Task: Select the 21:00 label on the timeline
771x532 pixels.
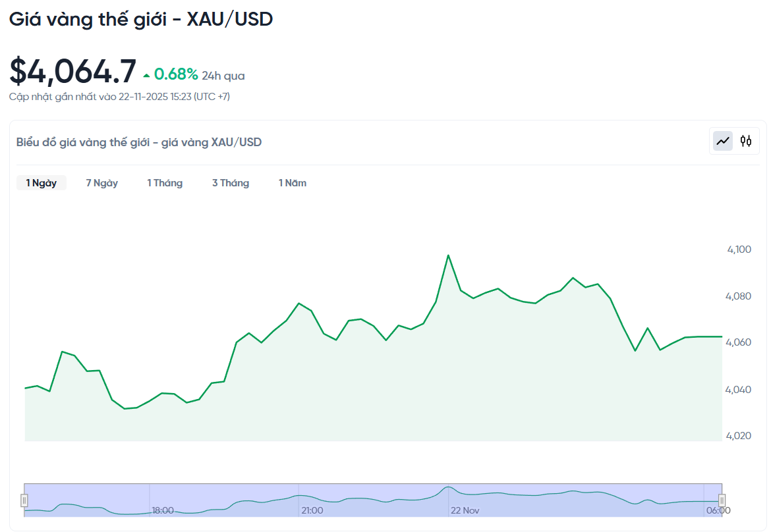Action: coord(312,510)
